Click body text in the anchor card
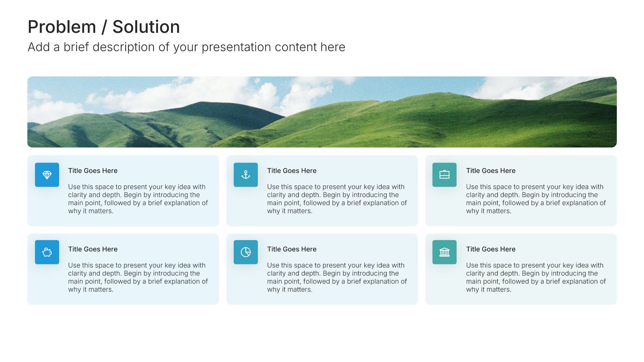644x362 pixels. click(x=337, y=199)
